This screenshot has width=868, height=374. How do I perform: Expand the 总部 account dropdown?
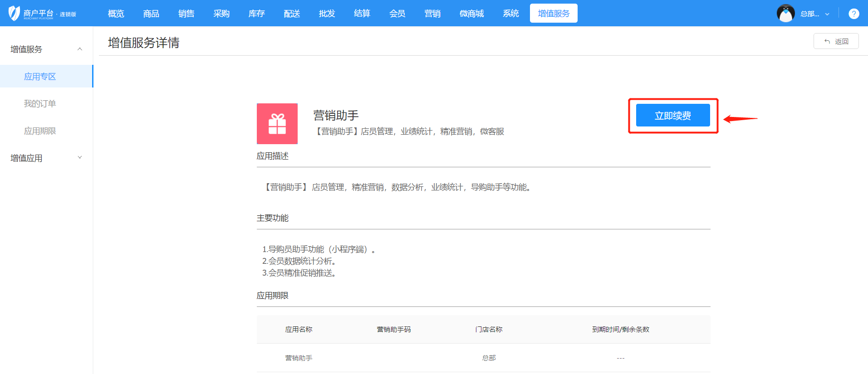tap(815, 14)
